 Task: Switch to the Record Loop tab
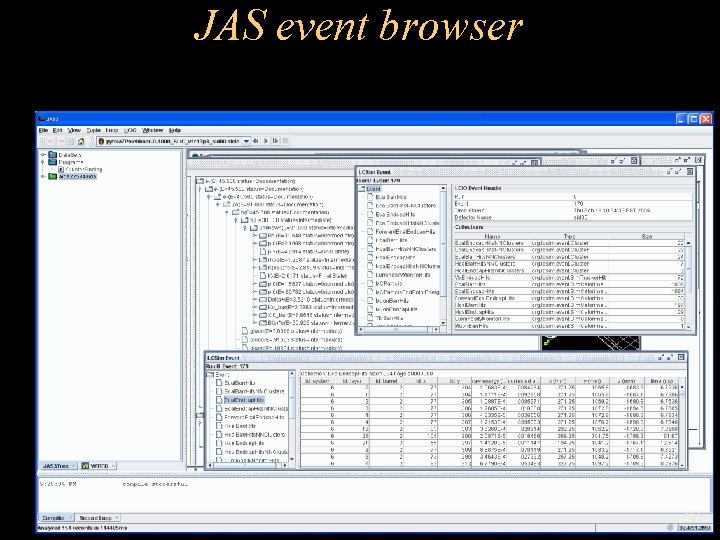[97, 518]
